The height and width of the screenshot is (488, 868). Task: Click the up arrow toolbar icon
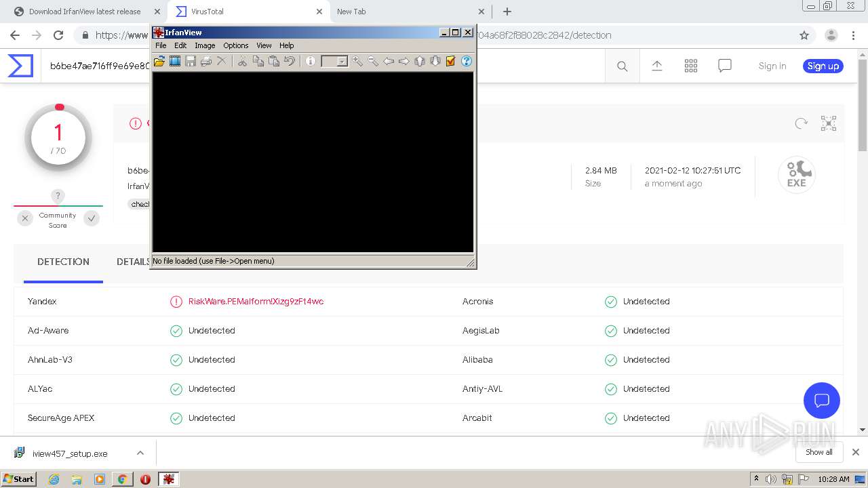pos(420,61)
